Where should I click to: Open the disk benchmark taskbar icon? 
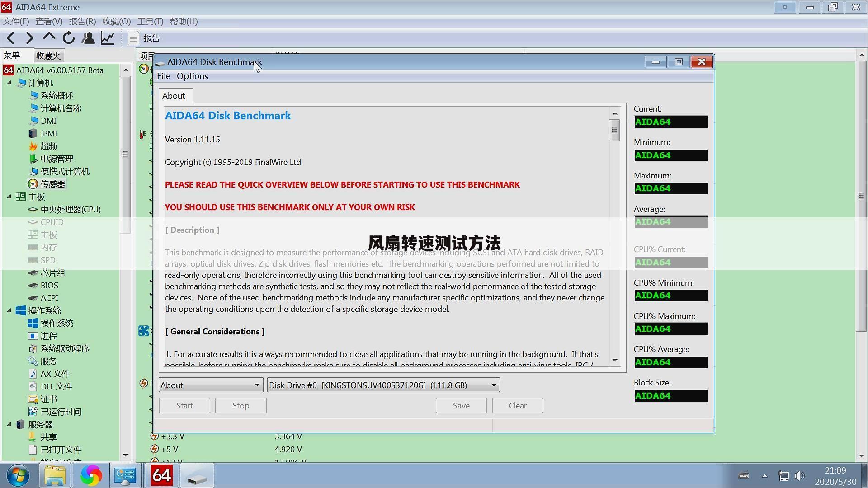click(197, 476)
